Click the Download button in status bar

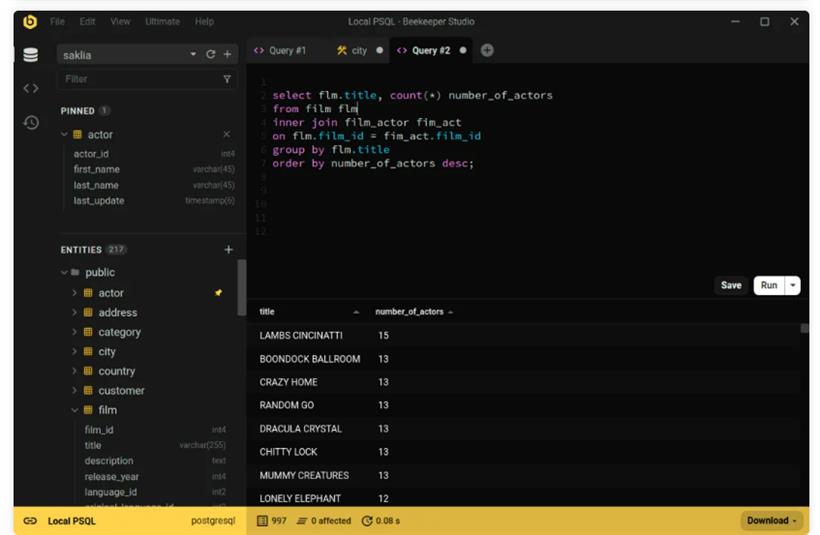click(772, 520)
